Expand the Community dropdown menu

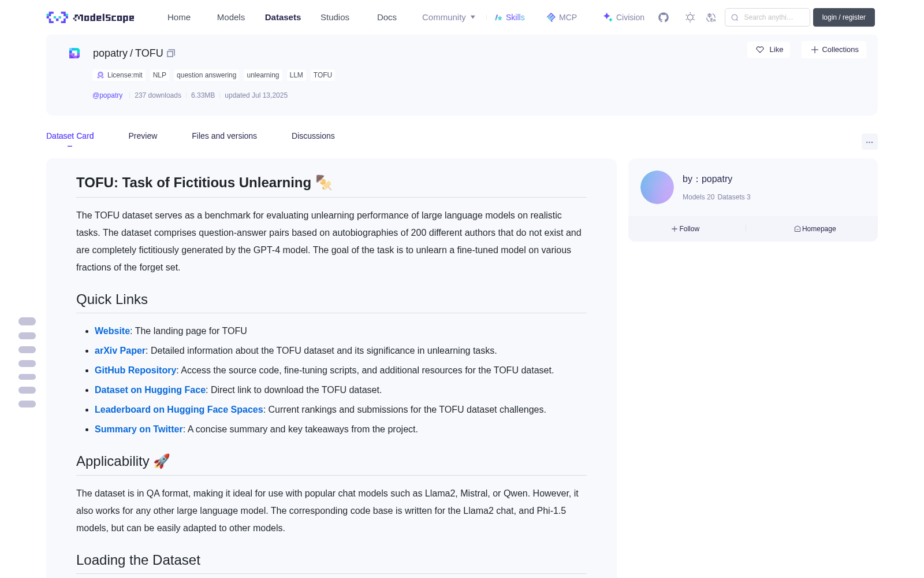click(449, 17)
